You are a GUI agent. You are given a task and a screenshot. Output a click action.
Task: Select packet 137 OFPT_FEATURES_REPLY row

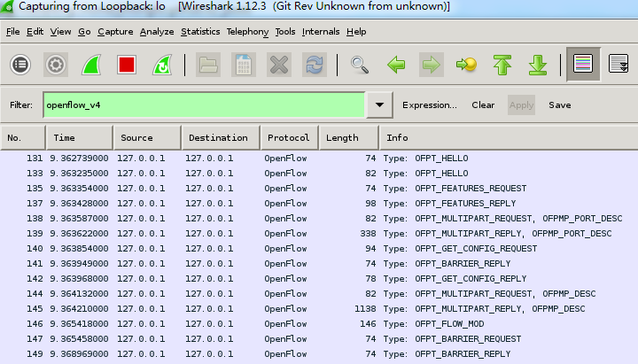coord(319,204)
